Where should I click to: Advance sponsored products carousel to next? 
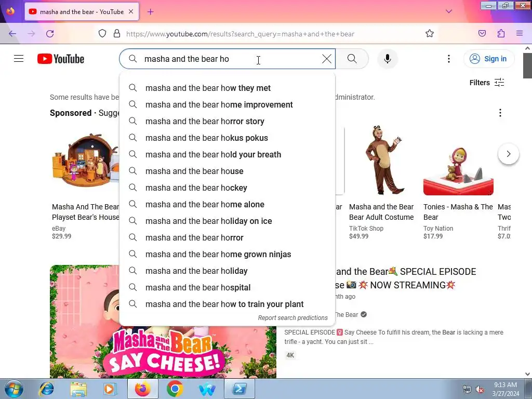(x=508, y=154)
